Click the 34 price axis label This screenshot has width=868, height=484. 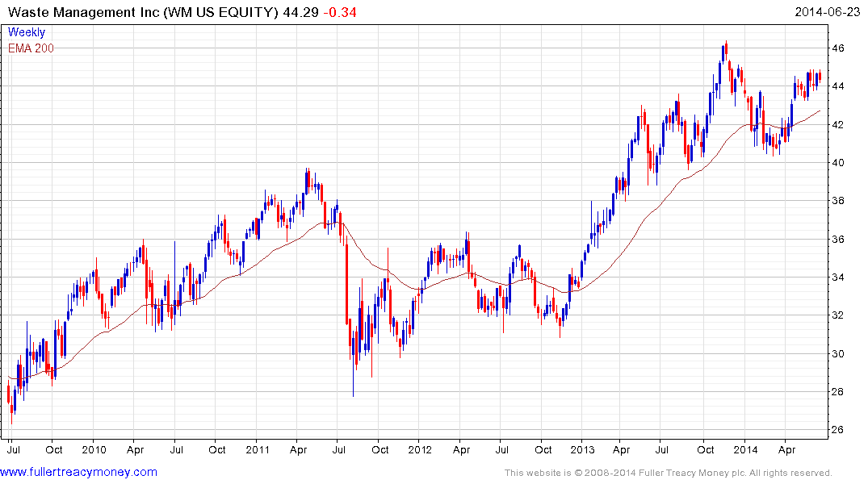tap(837, 277)
